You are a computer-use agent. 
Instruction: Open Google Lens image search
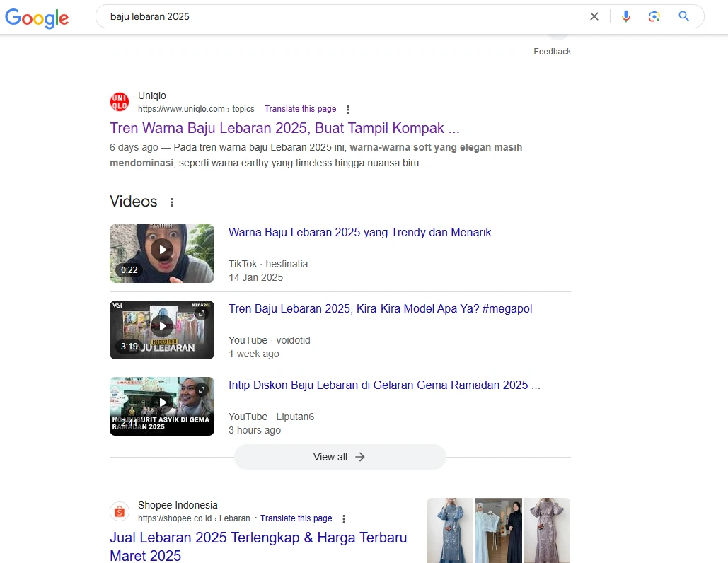pos(654,16)
